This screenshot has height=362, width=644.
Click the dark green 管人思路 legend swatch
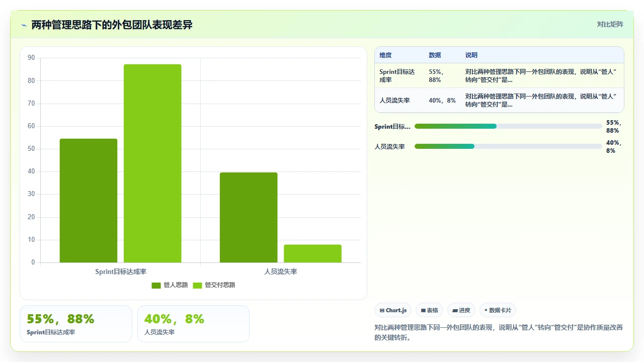pyautogui.click(x=156, y=285)
